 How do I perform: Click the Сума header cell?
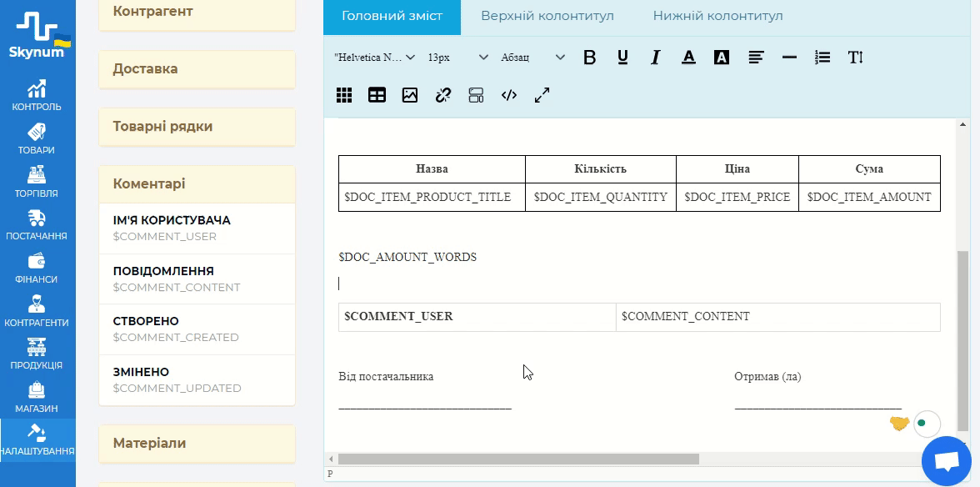[x=869, y=168]
